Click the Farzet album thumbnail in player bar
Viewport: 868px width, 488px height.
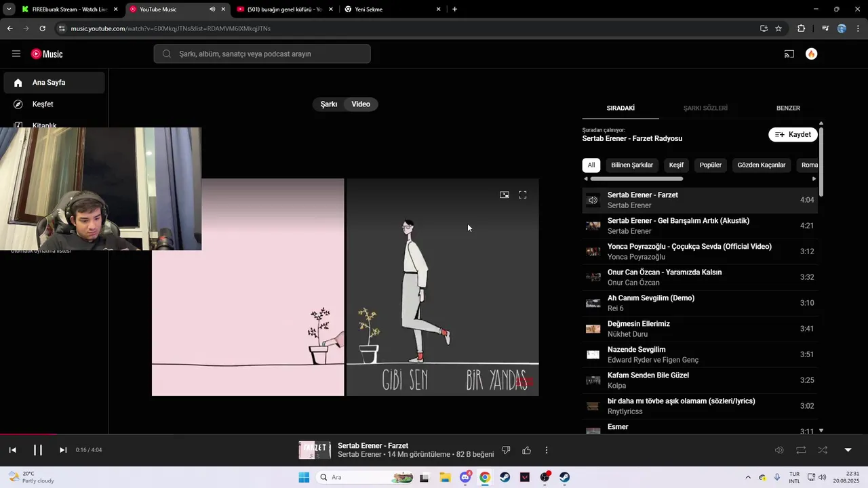click(x=315, y=450)
